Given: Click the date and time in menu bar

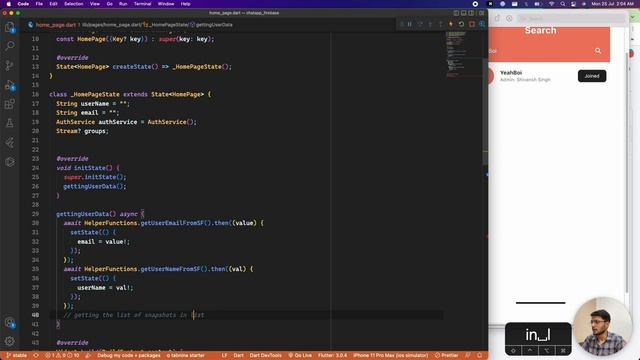Looking at the screenshot, I should [x=612, y=4].
